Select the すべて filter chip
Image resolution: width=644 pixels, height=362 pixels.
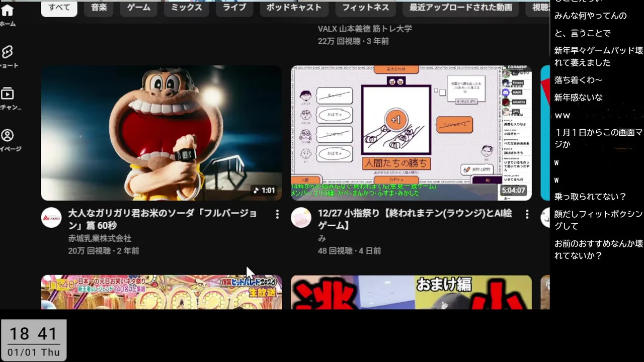click(59, 8)
